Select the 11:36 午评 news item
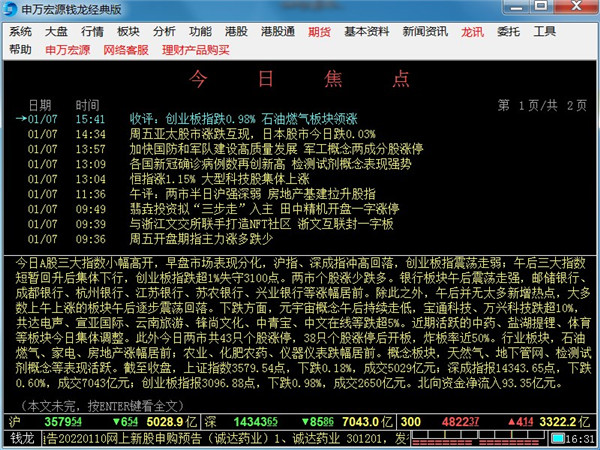The height and width of the screenshot is (450, 600). click(200, 194)
